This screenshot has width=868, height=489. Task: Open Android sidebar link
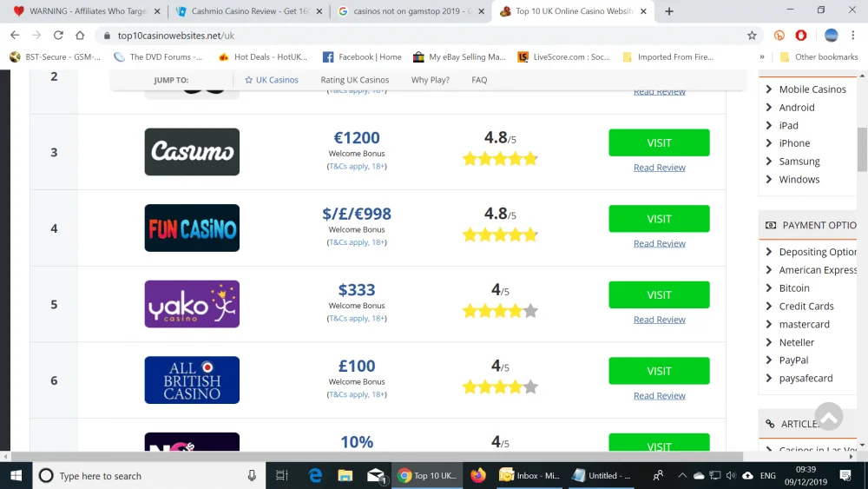(797, 108)
